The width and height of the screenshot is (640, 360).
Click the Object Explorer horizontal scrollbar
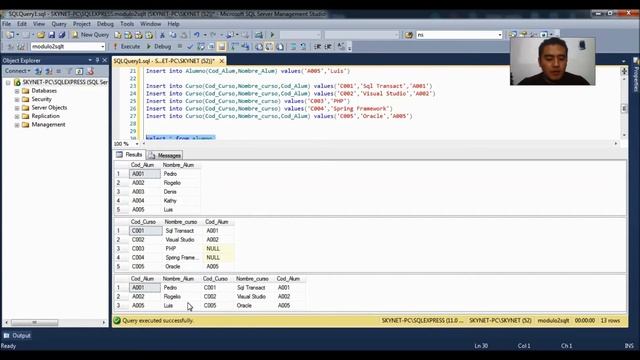55,322
